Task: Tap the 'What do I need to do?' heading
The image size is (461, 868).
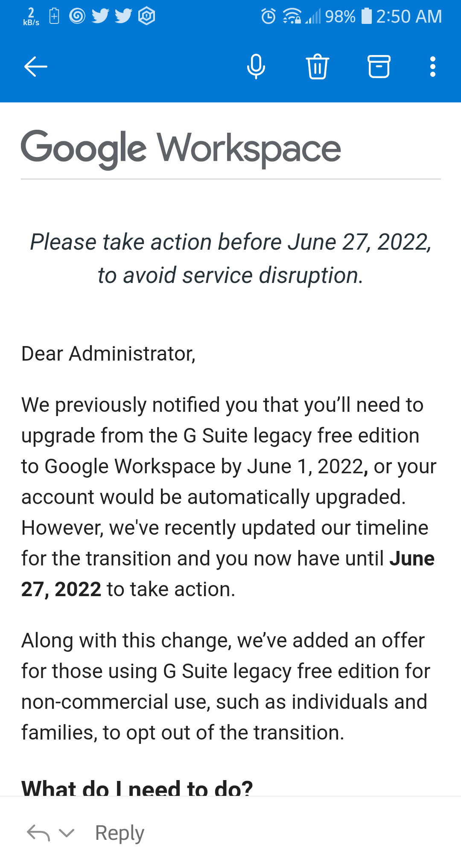Action: point(137,787)
